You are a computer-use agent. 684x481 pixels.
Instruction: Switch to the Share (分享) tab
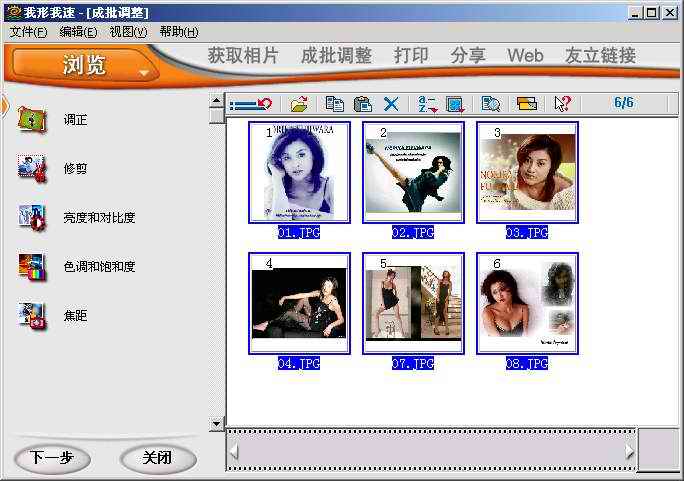pyautogui.click(x=468, y=55)
